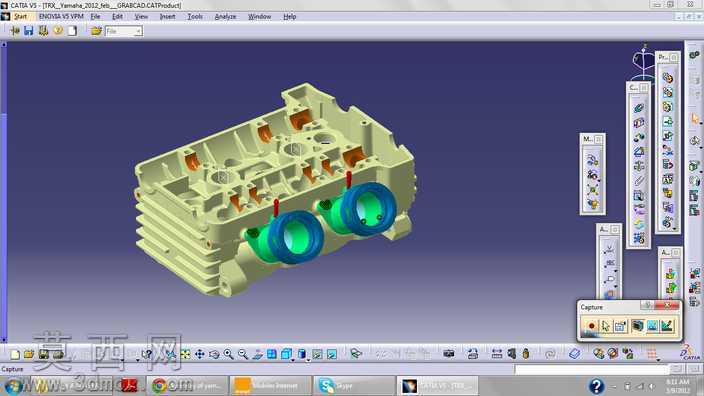Expand the quick view dropdown arrow

(293, 360)
